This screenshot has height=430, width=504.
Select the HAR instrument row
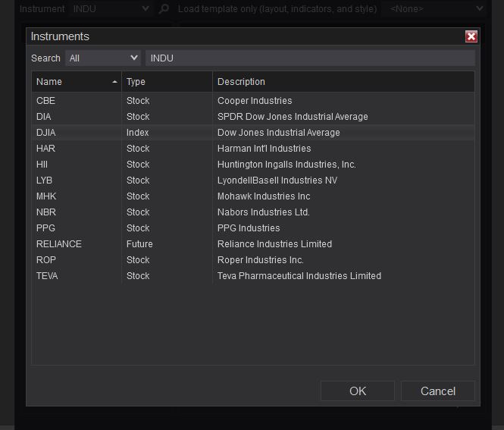[253, 149]
